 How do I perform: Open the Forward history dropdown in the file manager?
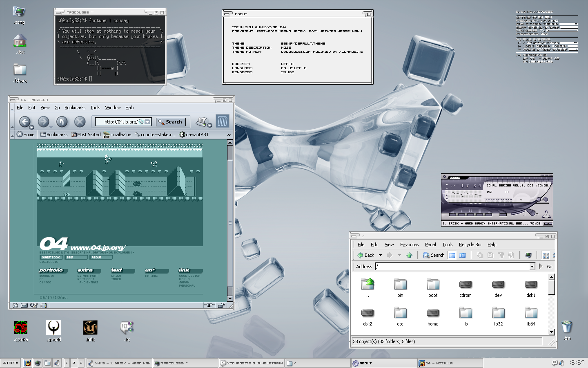(x=399, y=255)
